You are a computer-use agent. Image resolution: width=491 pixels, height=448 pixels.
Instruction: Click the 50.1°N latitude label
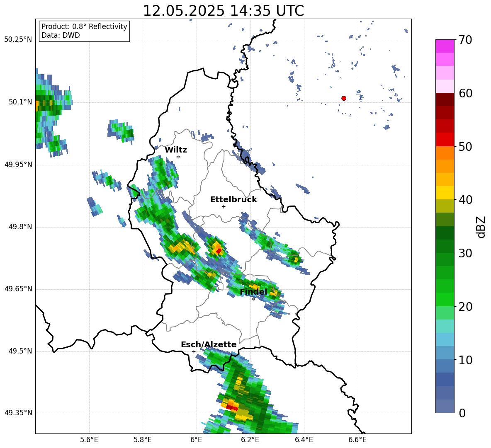[x=20, y=102]
